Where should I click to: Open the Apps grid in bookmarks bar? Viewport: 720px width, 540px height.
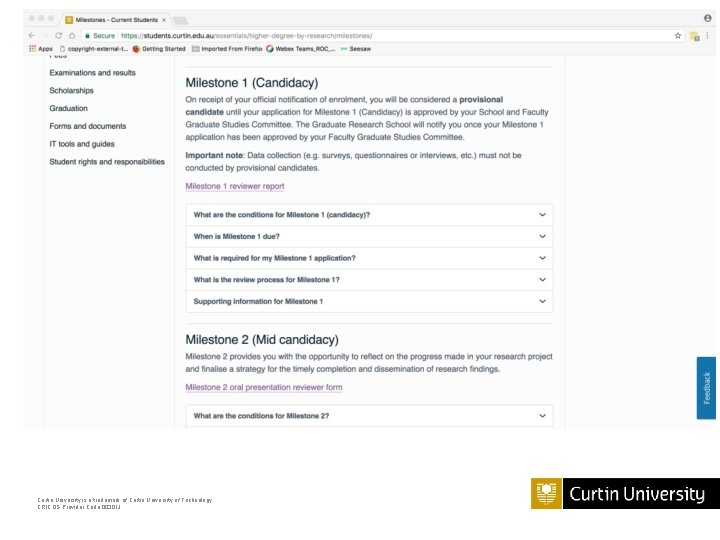pos(41,49)
